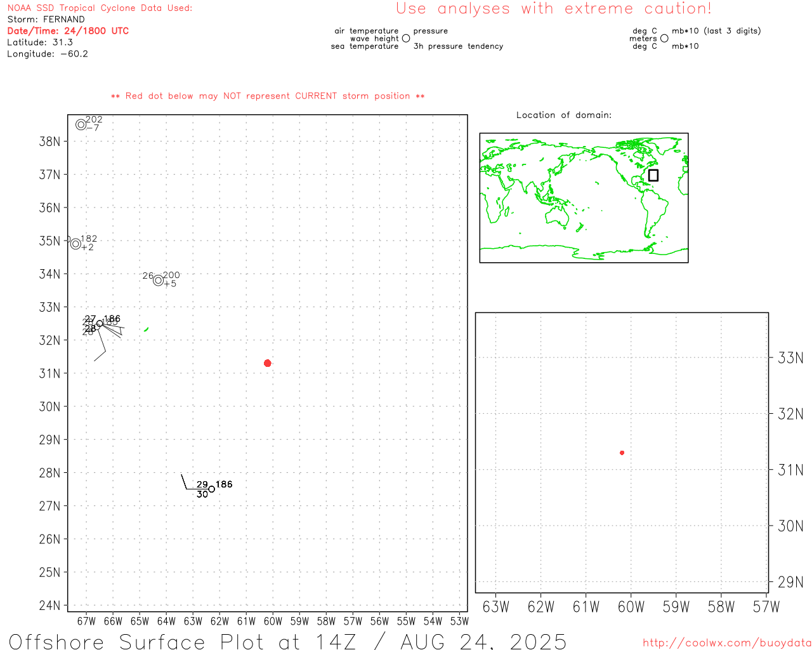Viewport: 812px width, 650px height.
Task: Click the -7 pressure tendency value
Action: tap(93, 128)
